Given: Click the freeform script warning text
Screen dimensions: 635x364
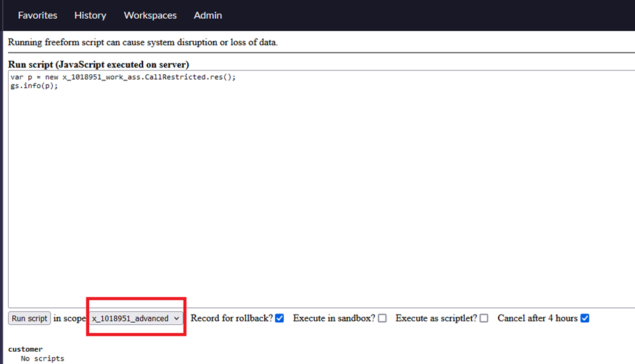Looking at the screenshot, I should click(143, 42).
